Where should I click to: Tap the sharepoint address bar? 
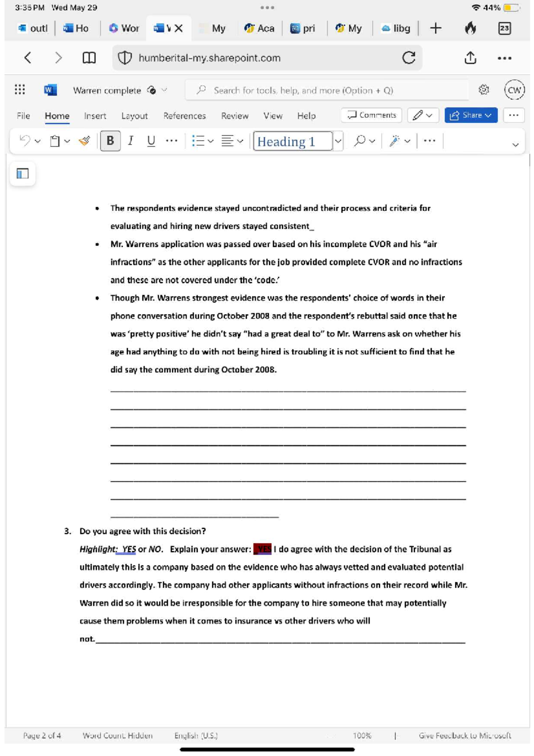click(x=267, y=58)
